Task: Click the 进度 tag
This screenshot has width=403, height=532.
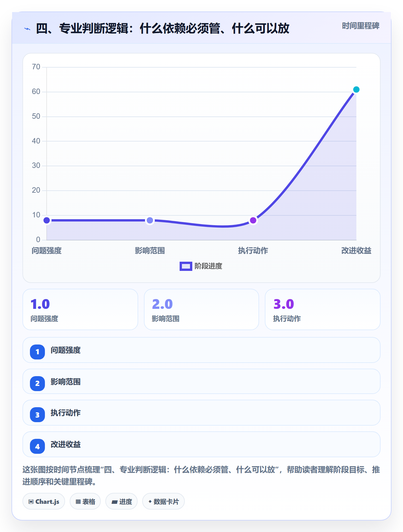Action: (x=121, y=502)
